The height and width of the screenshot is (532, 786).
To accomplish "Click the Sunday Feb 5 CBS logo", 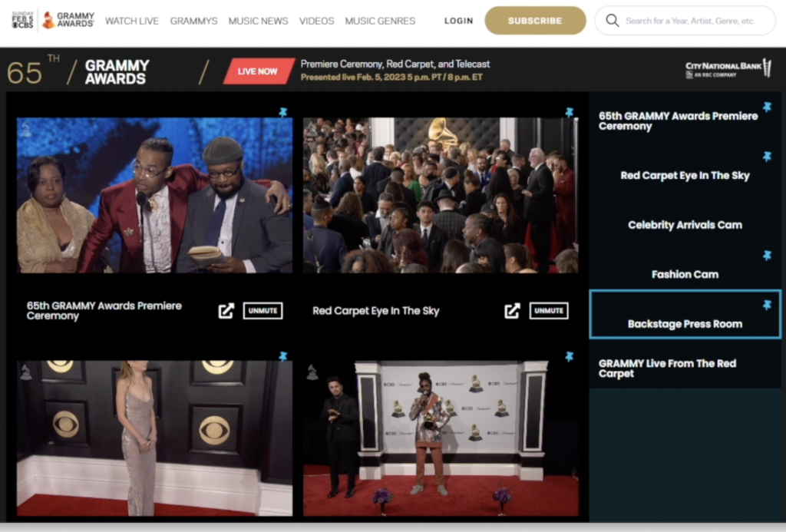I will click(22, 20).
